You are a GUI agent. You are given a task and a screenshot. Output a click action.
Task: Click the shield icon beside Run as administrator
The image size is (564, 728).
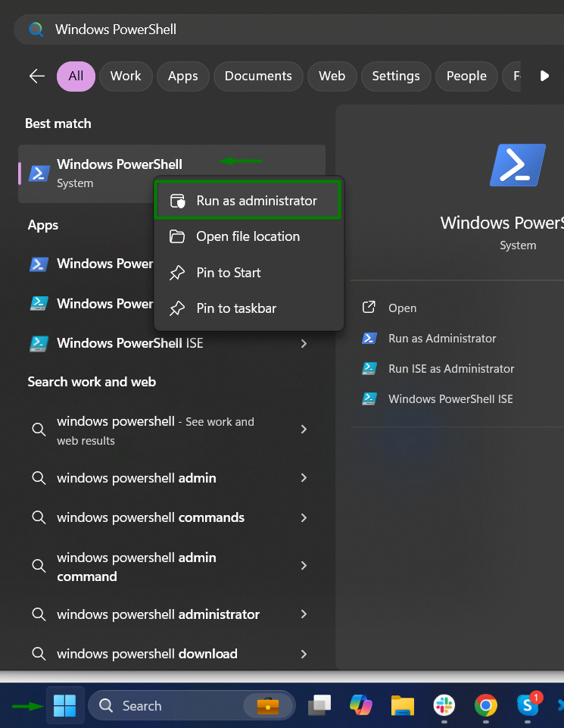point(177,201)
